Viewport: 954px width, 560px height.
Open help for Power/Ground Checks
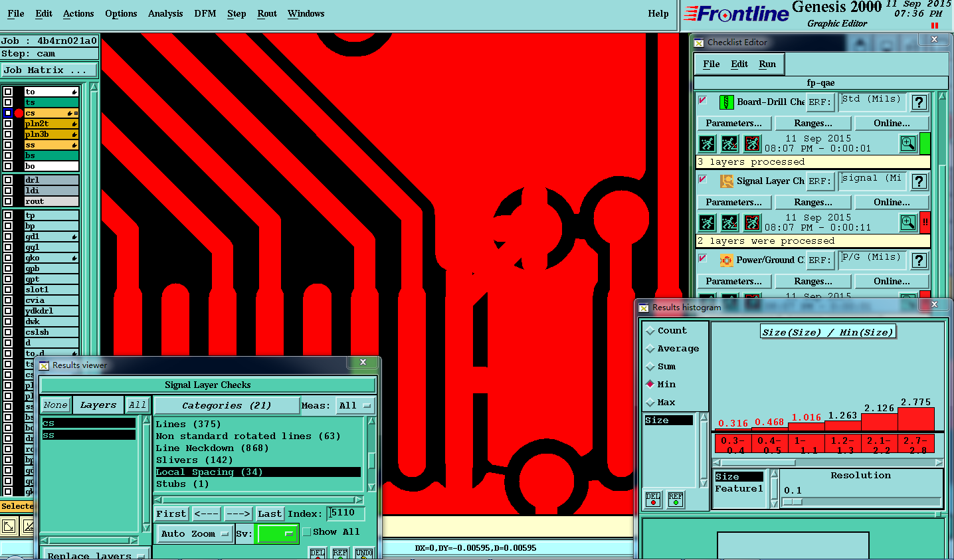click(919, 260)
